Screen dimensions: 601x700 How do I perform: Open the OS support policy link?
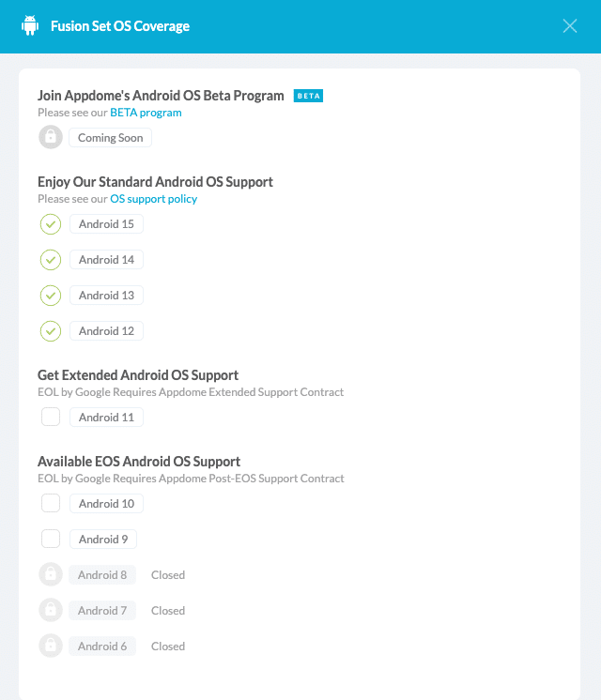[153, 199]
